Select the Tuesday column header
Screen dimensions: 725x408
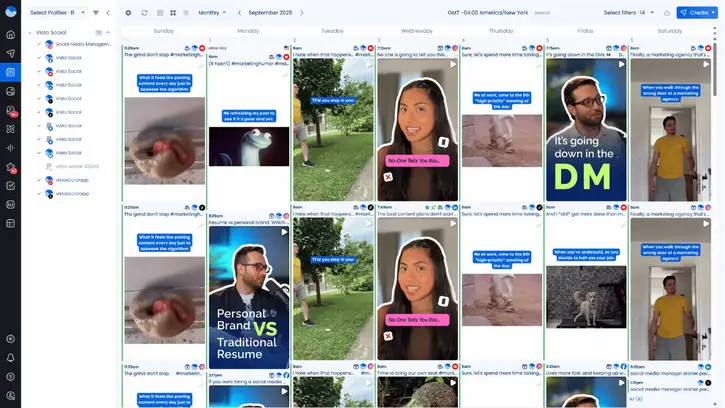click(x=332, y=31)
